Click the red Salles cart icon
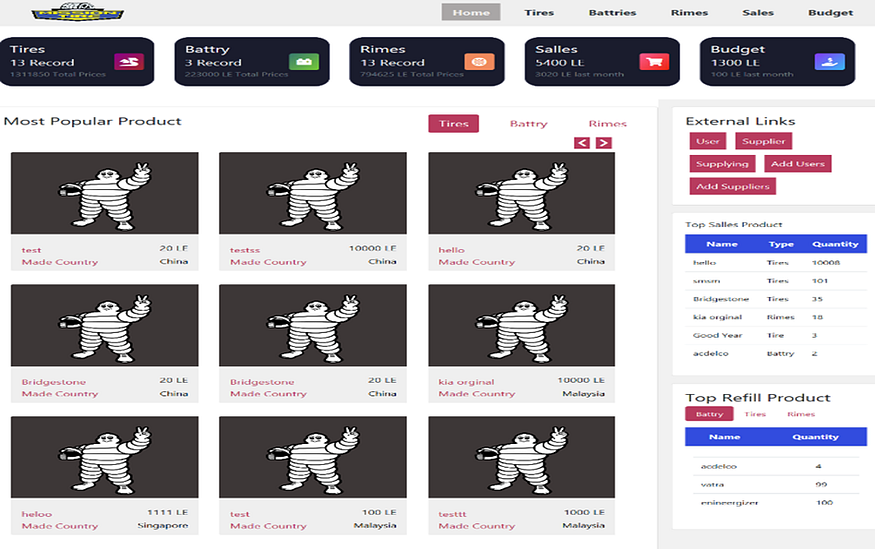The width and height of the screenshot is (875, 549). point(654,61)
